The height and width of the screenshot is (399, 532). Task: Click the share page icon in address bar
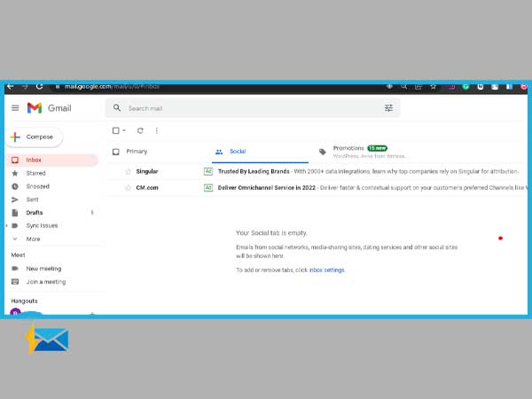[419, 87]
